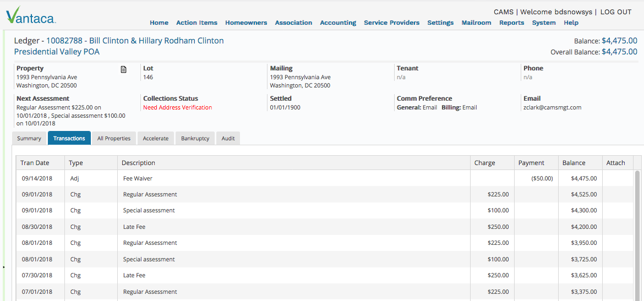Click the LOG OUT link
The height and width of the screenshot is (301, 644).
615,12
